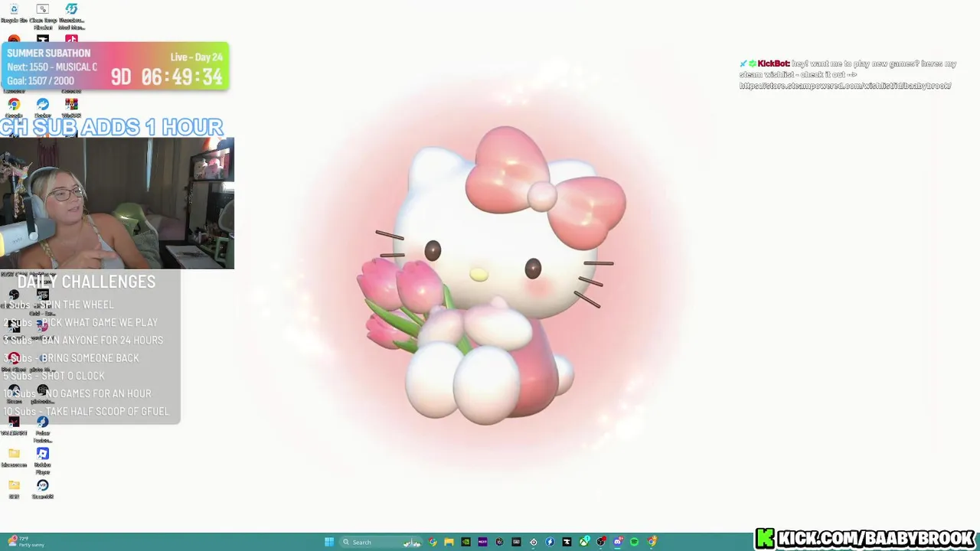Screen dimensions: 980x551
Task: Open SteelSeries app in the taskbar
Action: [534, 542]
